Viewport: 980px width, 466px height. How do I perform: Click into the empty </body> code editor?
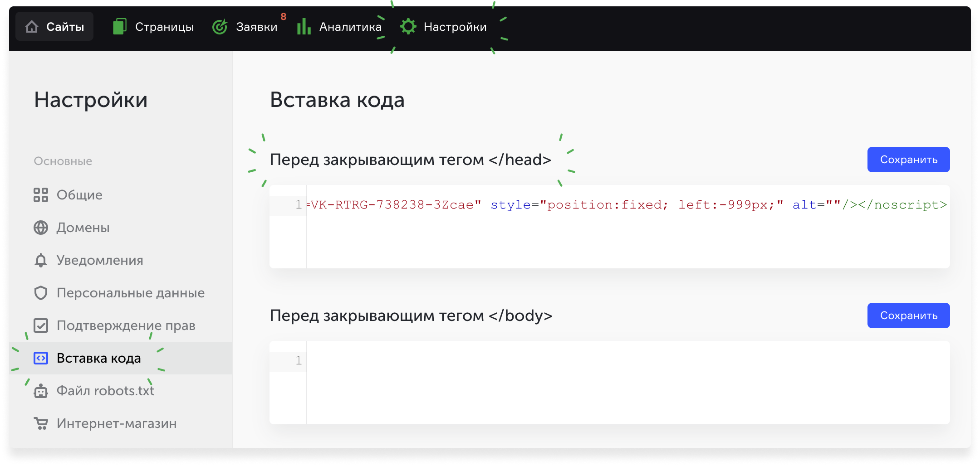[610, 383]
